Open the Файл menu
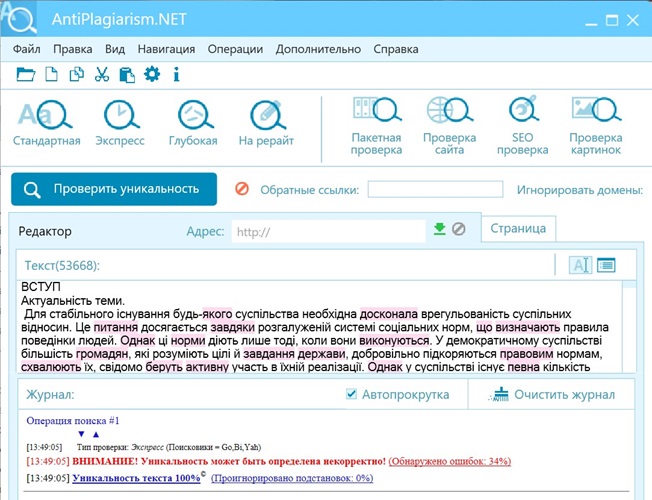The height and width of the screenshot is (500, 652). click(27, 49)
